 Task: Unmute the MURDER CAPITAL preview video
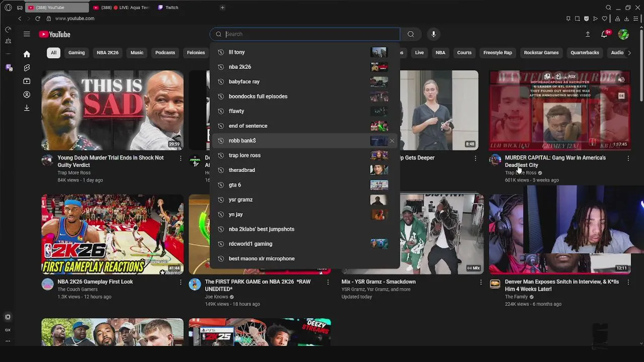621,80
